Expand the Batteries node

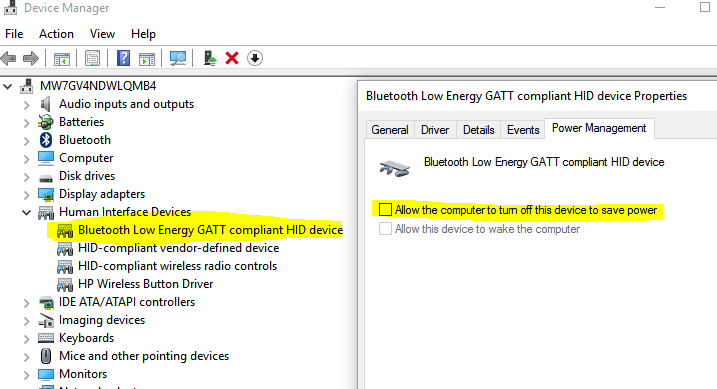tap(27, 123)
